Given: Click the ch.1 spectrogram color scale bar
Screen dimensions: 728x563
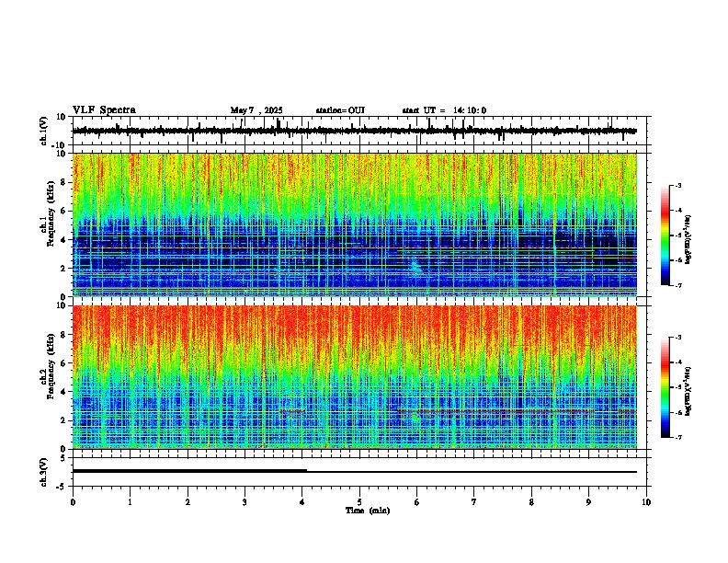Looking at the screenshot, I should 665,236.
